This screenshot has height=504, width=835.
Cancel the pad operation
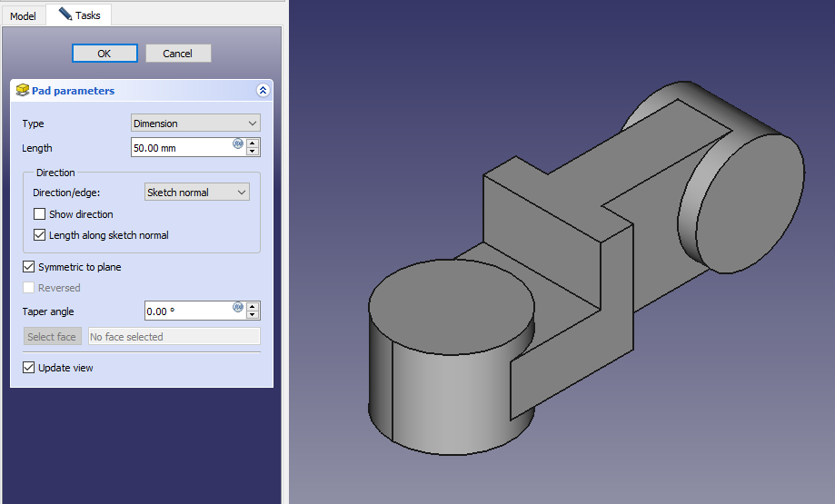pos(178,54)
